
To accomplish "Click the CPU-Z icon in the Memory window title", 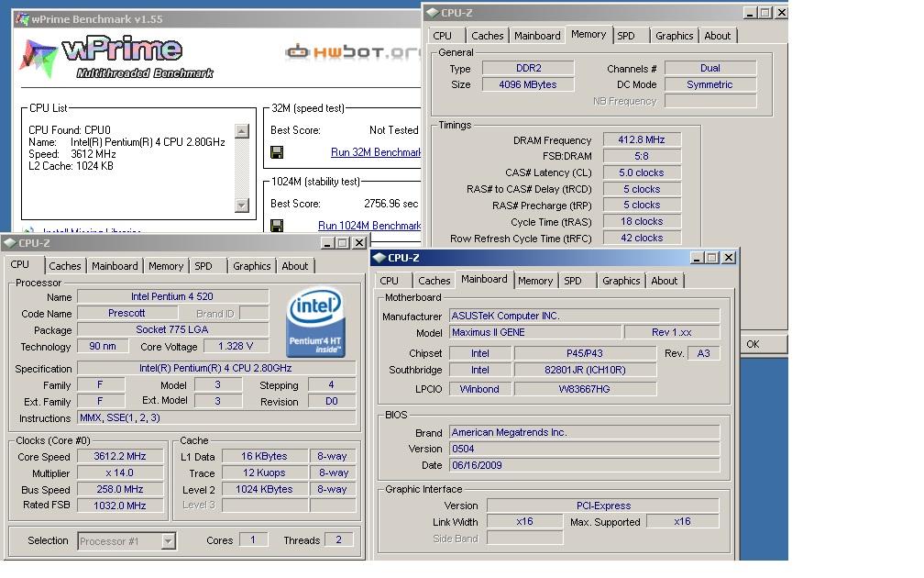I will point(432,13).
